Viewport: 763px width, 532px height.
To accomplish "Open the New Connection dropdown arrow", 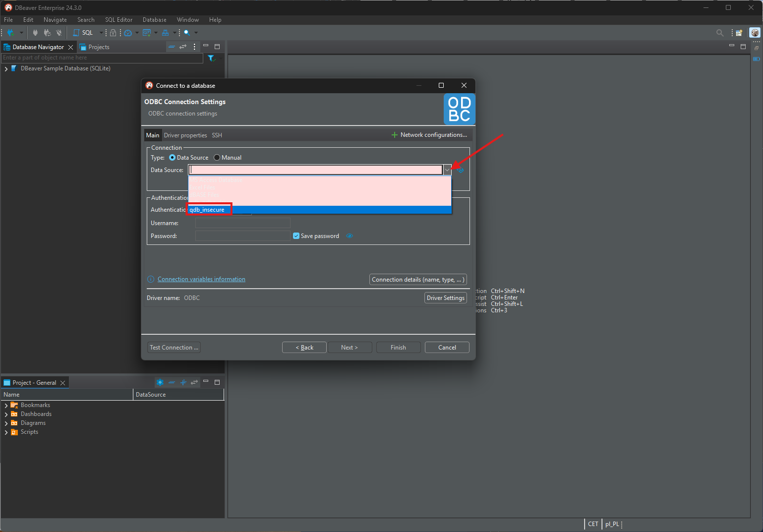I will click(x=21, y=33).
